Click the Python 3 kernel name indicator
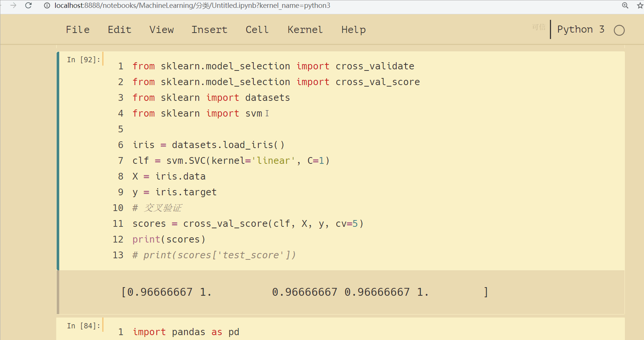This screenshot has height=340, width=644. (581, 29)
